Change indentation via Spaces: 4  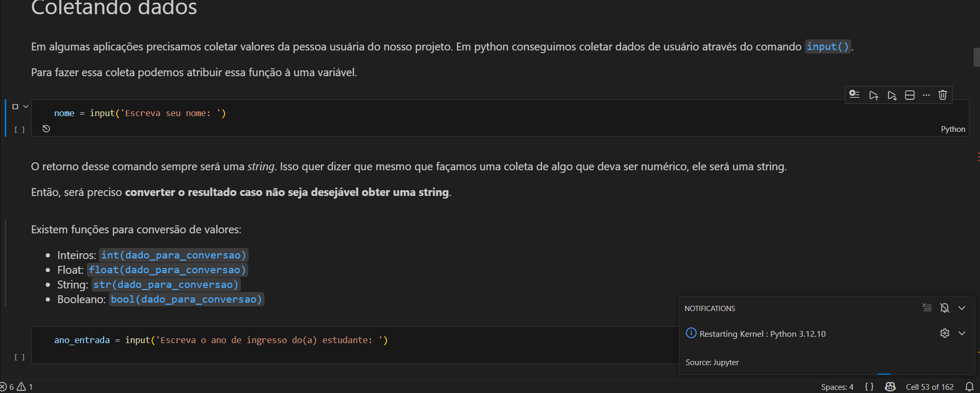click(837, 387)
